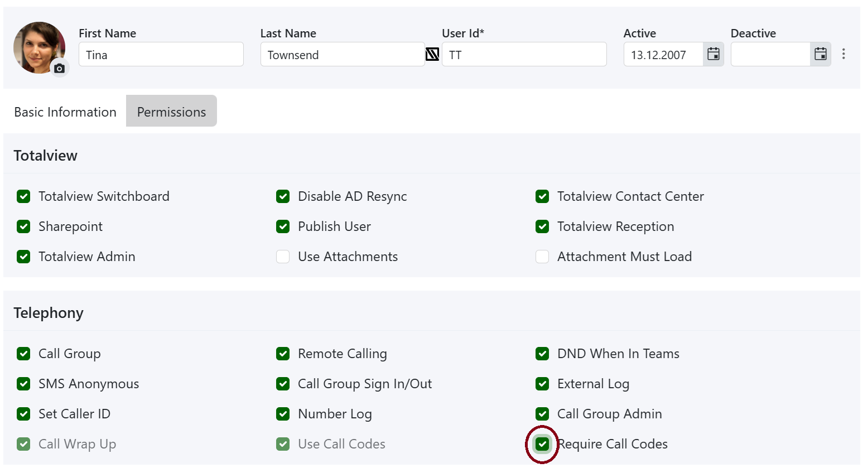Click the camera icon on profile photo
The image size is (868, 468).
click(60, 68)
